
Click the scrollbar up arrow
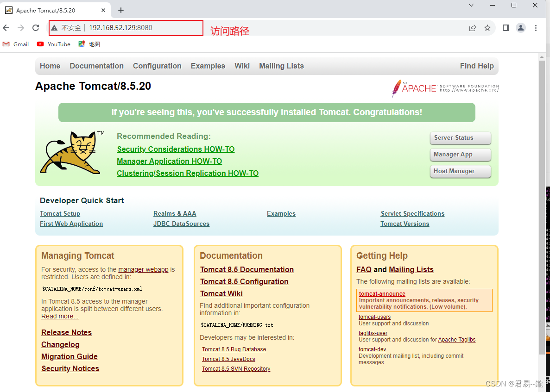[x=542, y=56]
